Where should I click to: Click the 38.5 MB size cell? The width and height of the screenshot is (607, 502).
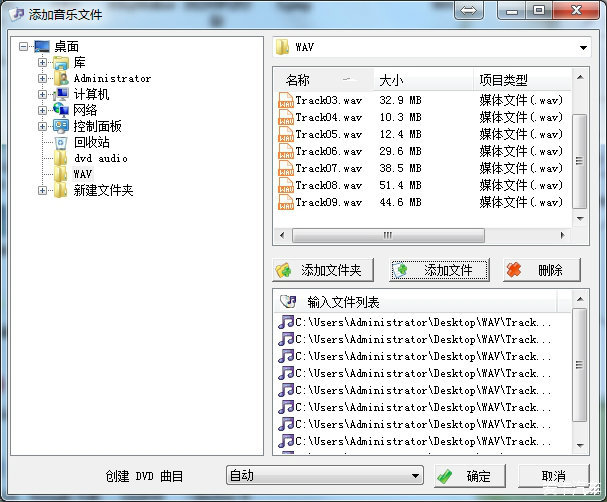tap(400, 168)
